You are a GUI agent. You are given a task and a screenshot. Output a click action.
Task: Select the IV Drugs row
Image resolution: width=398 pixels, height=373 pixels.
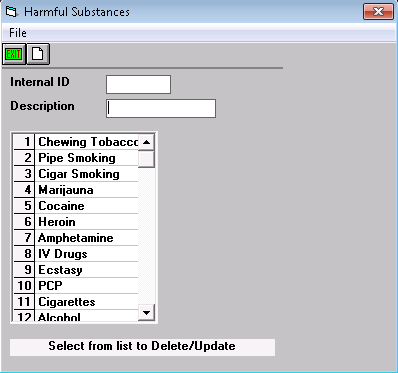pos(87,254)
